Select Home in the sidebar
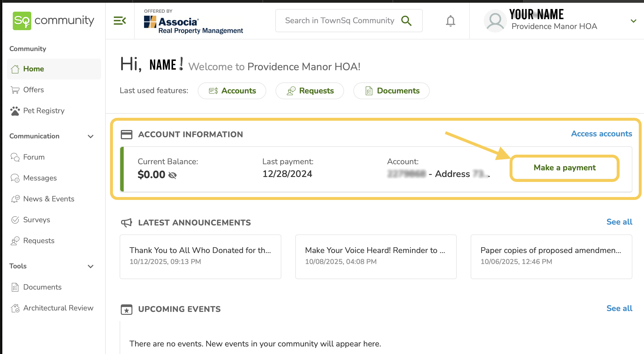This screenshot has height=354, width=644. (x=33, y=69)
